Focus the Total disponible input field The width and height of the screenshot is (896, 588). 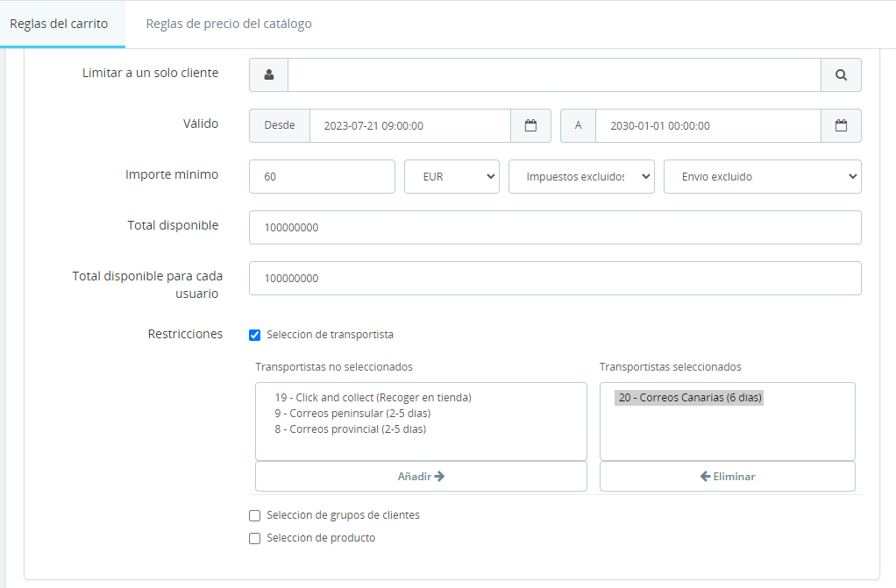point(555,228)
